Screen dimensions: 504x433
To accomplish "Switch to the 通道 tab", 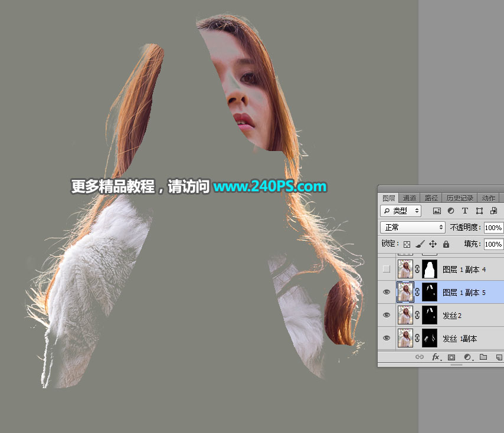I will click(x=409, y=198).
